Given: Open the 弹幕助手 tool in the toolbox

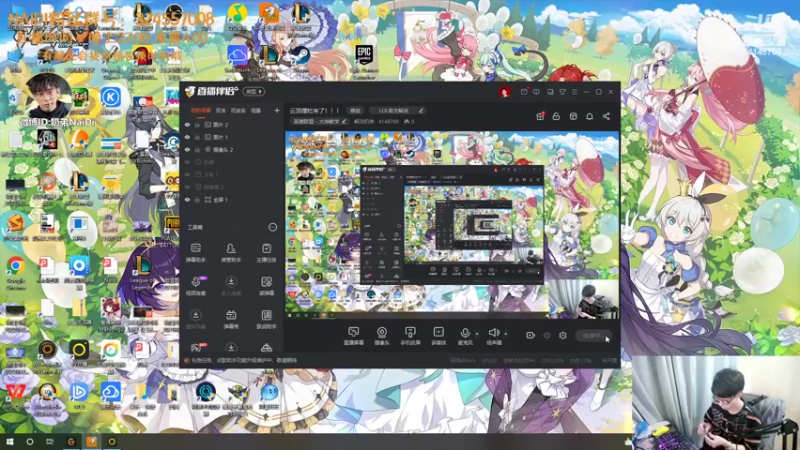Looking at the screenshot, I should point(195,253).
